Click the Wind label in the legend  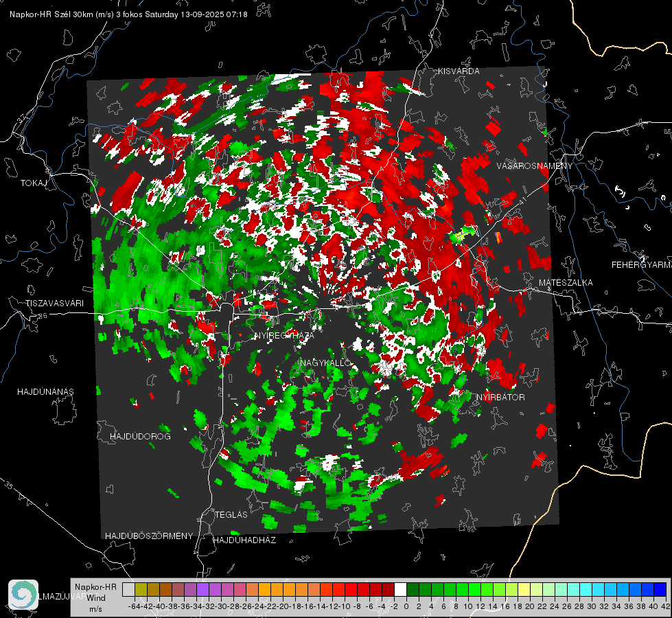click(x=96, y=597)
